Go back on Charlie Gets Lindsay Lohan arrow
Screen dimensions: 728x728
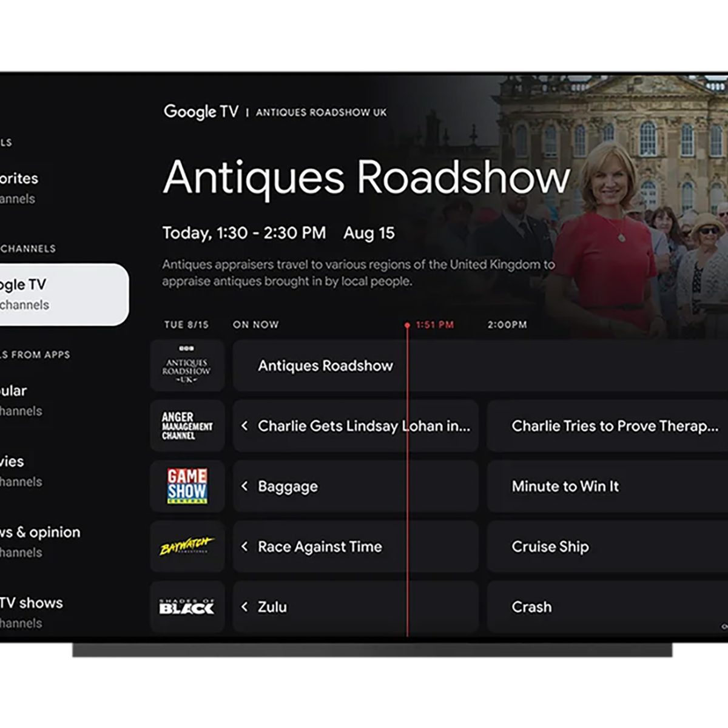(244, 426)
